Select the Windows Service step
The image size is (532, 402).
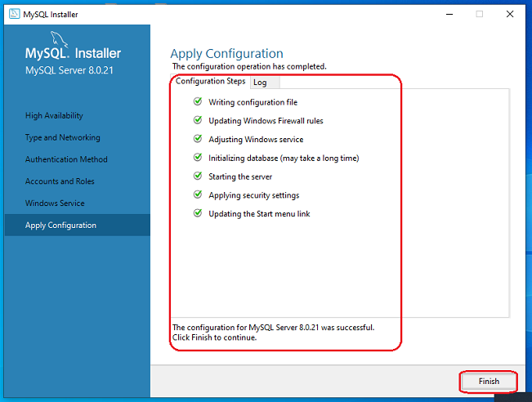pos(55,203)
